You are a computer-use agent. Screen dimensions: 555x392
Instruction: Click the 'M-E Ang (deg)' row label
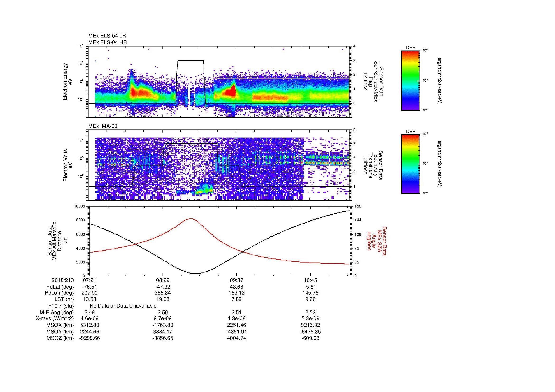(57, 312)
